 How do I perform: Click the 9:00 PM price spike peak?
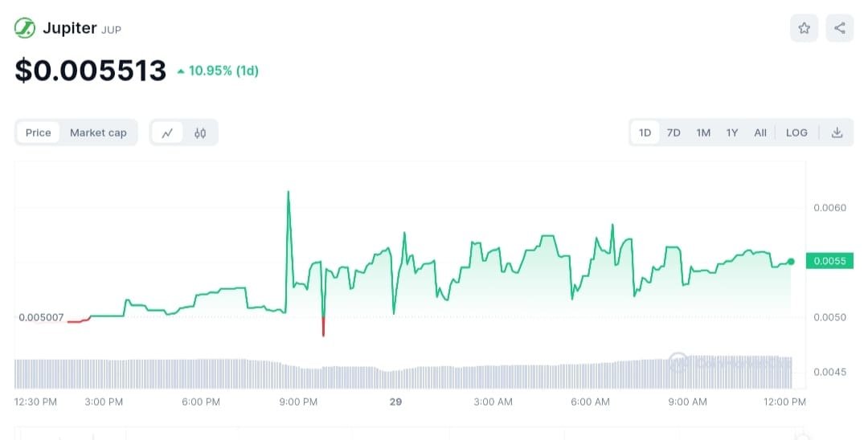(288, 192)
